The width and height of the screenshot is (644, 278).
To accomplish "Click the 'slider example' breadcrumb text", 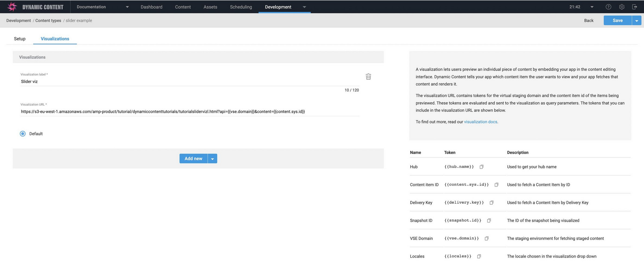I will pos(79,21).
